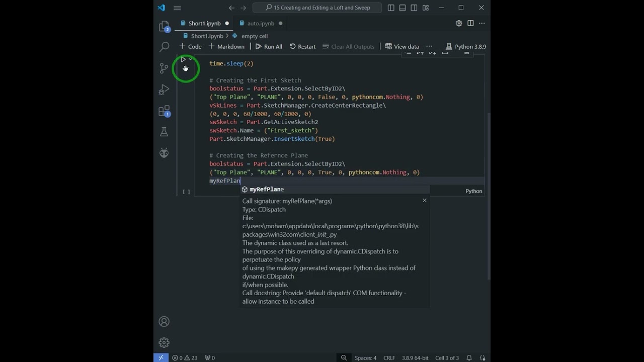The image size is (644, 362).
Task: Run the current cell
Action: pyautogui.click(x=183, y=59)
